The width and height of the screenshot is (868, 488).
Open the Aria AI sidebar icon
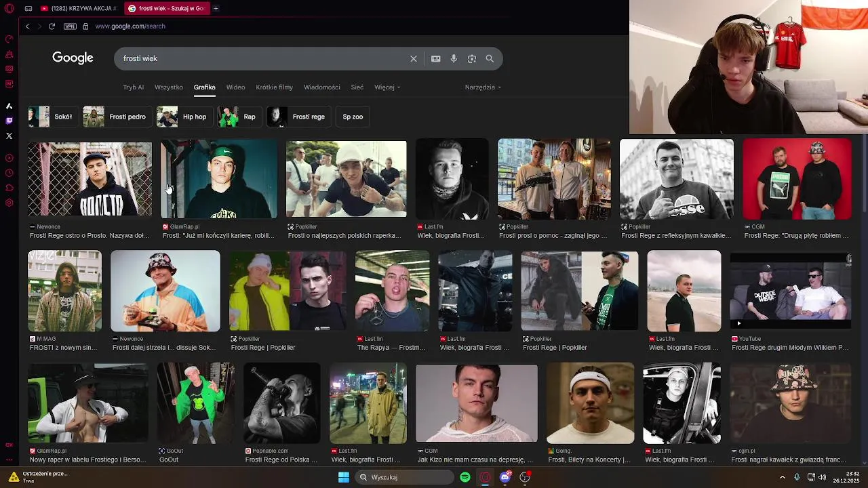pos(9,106)
